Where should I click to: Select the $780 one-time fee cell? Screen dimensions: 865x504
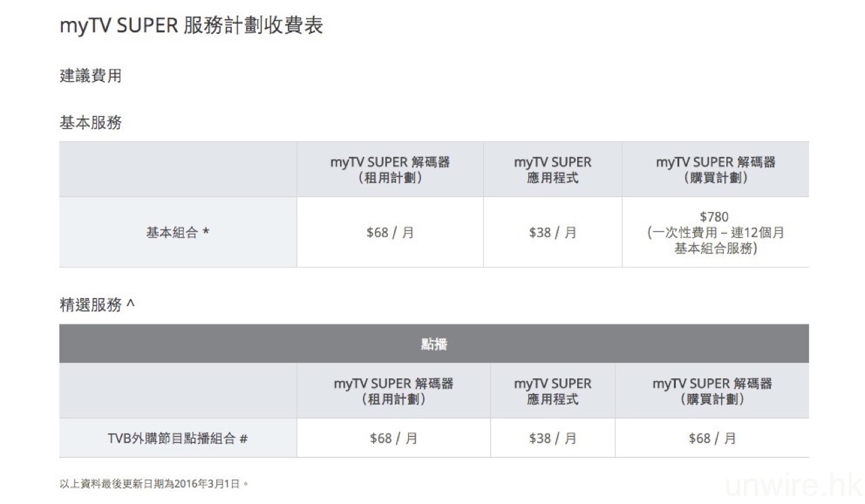714,232
